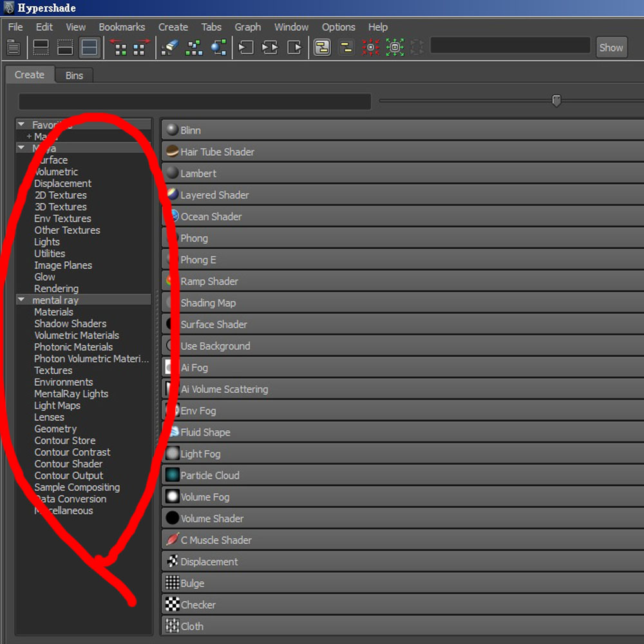
Task: Expand the plus sign under Favorites
Action: 29,137
